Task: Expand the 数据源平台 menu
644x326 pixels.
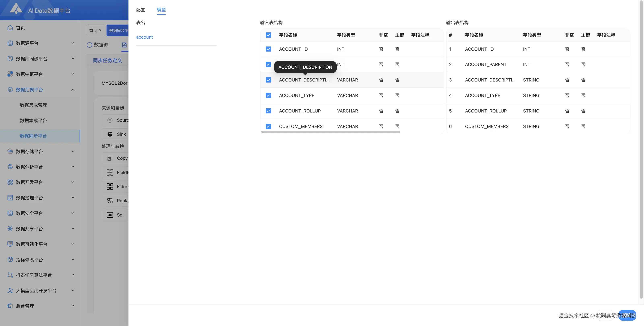Action: pyautogui.click(x=73, y=43)
